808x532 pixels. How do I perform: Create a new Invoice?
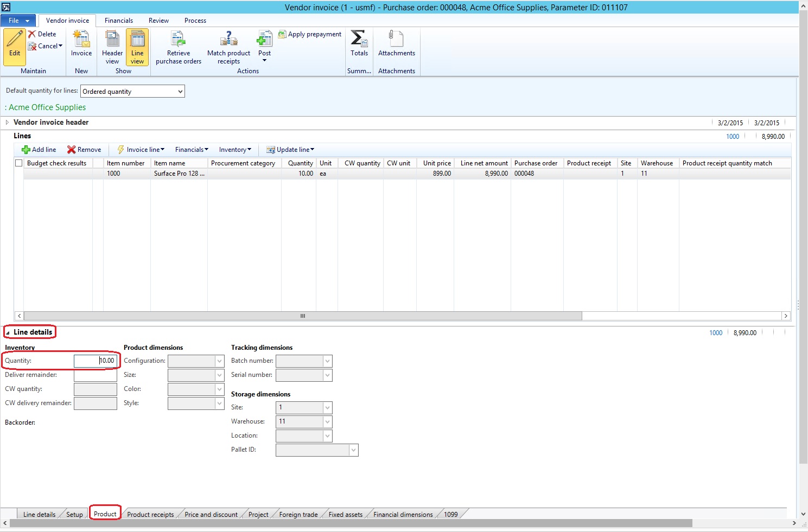point(81,46)
